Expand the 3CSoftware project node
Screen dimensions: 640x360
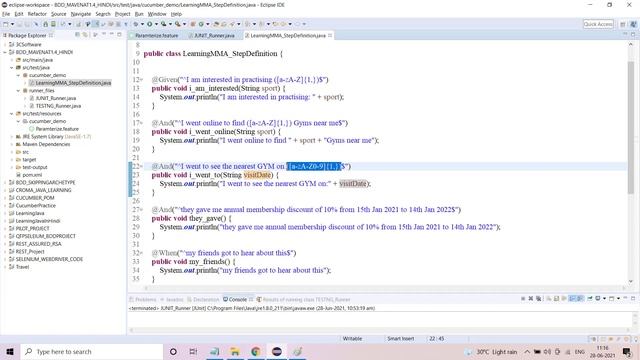coord(5,44)
